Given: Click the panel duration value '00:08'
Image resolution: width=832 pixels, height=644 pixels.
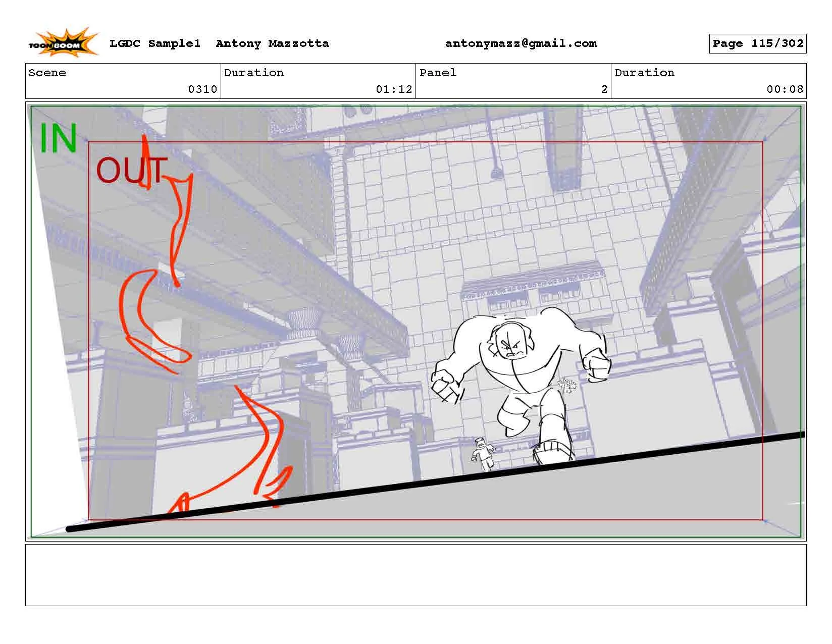Looking at the screenshot, I should pyautogui.click(x=785, y=89).
